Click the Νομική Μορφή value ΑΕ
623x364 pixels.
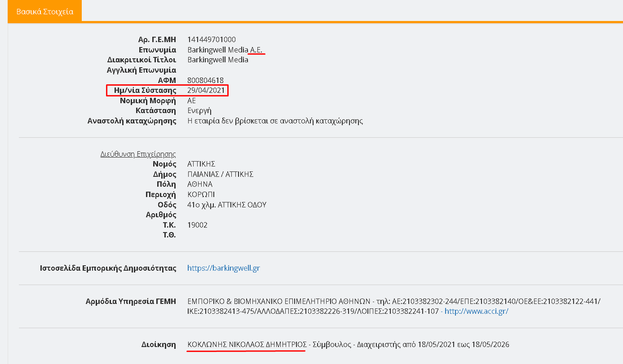192,101
